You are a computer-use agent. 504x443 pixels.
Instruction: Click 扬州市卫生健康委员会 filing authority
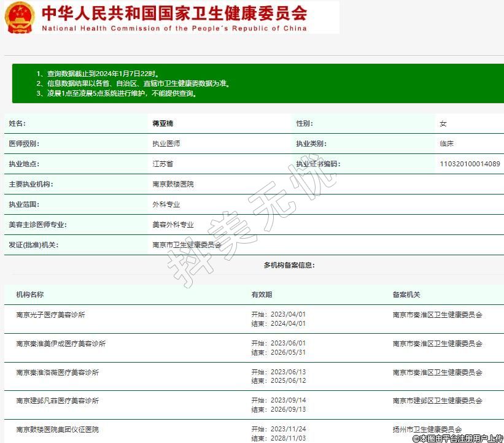click(427, 430)
